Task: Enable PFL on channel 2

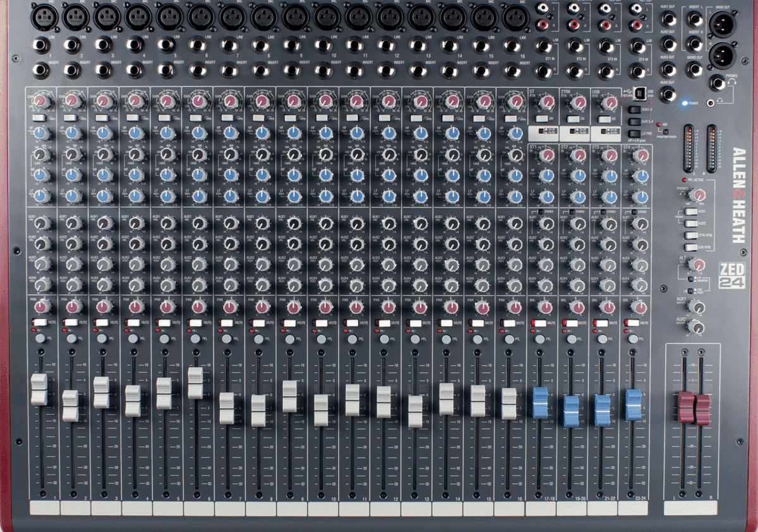Action: tap(71, 339)
